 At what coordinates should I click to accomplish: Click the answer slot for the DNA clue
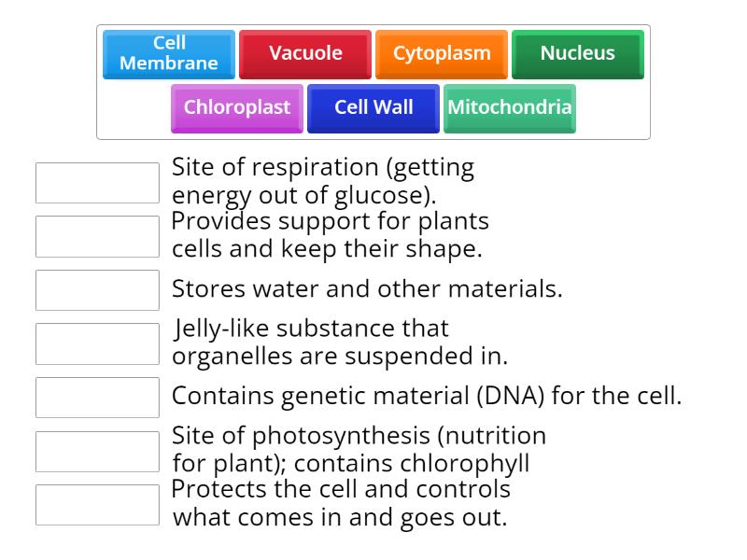(x=97, y=397)
